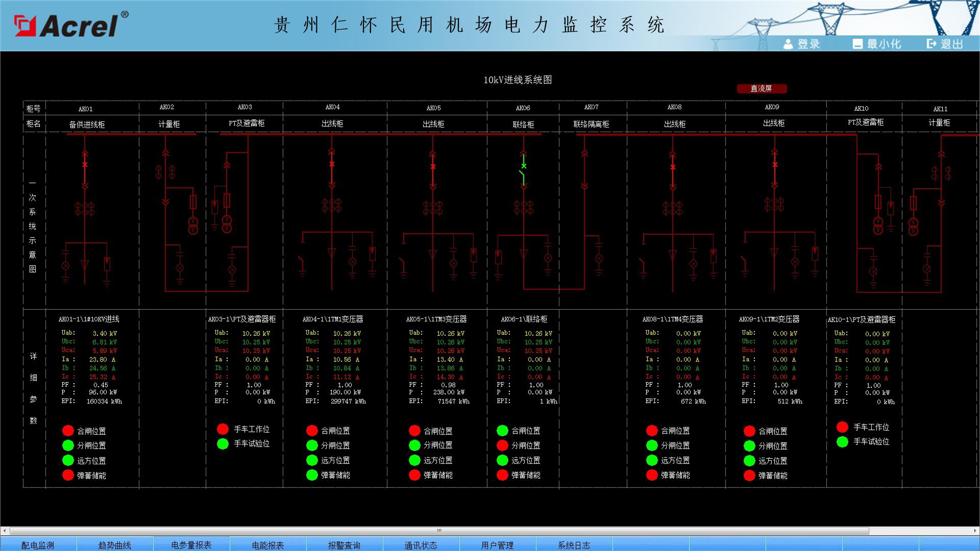
Task: Switch to 电参量报表 tab
Action: click(191, 545)
